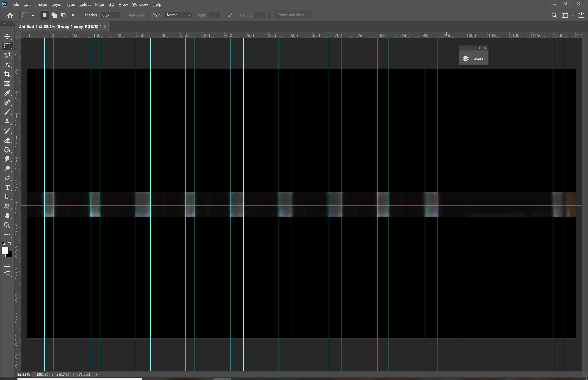Open the Image menu
This screenshot has height=380, width=588.
[x=41, y=4]
